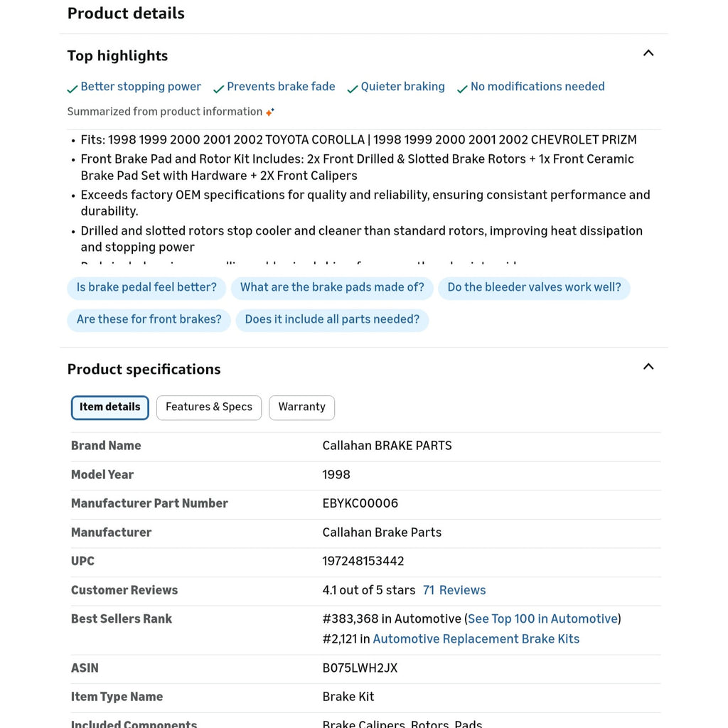The height and width of the screenshot is (728, 728).
Task: Open See Top 100 in Automotive link
Action: click(542, 619)
